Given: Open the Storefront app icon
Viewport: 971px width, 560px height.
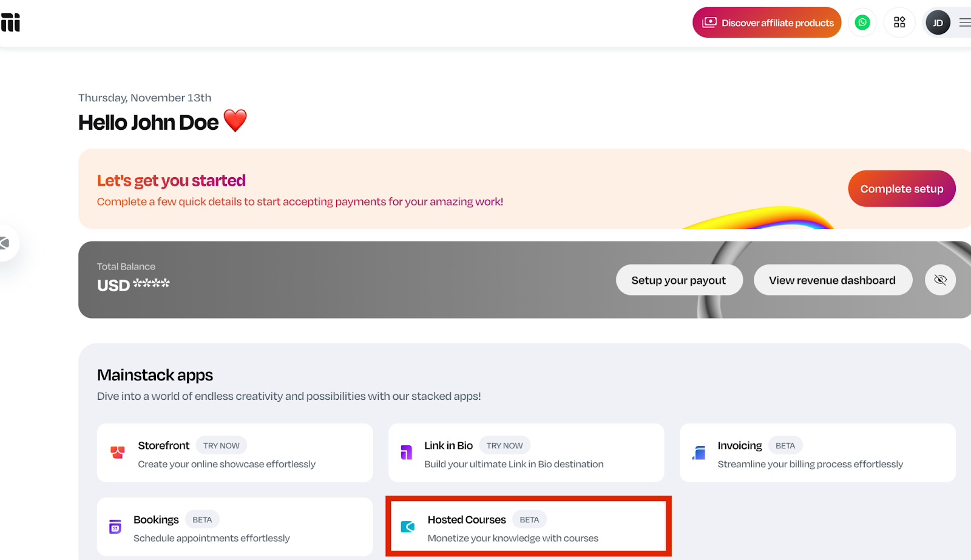Looking at the screenshot, I should tap(118, 452).
